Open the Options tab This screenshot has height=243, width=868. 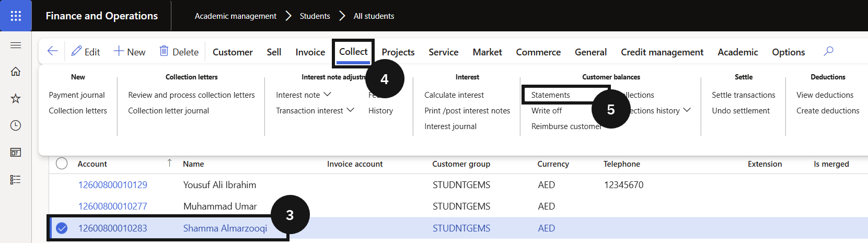pos(788,52)
